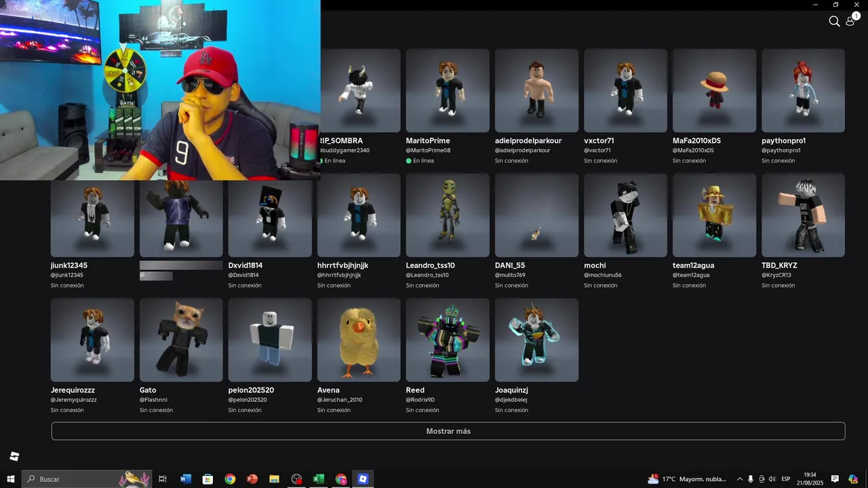The image size is (868, 488).
Task: Open Joaquinzj's glowing avatar thumbnail
Action: click(536, 340)
